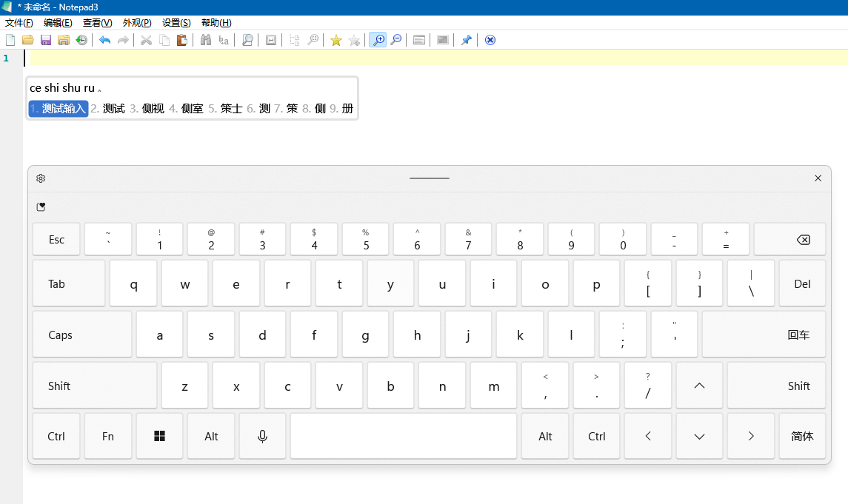Click the revert/history file icon
Image resolution: width=848 pixels, height=504 pixels.
click(x=81, y=40)
